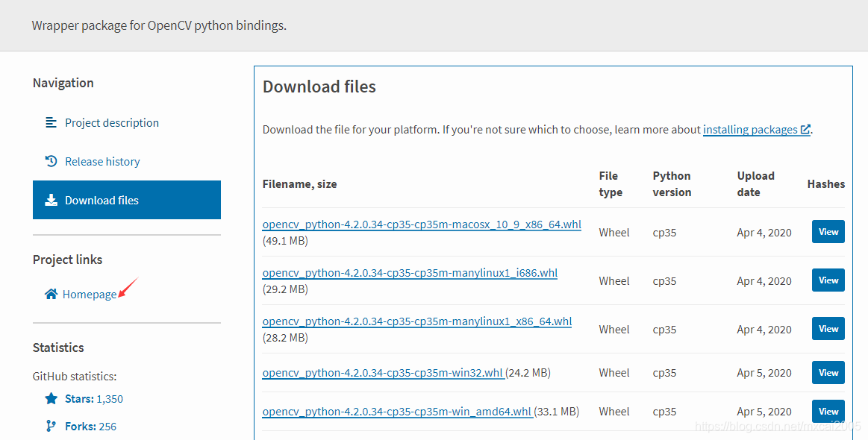Click the Stars star icon
868x440 pixels.
51,398
